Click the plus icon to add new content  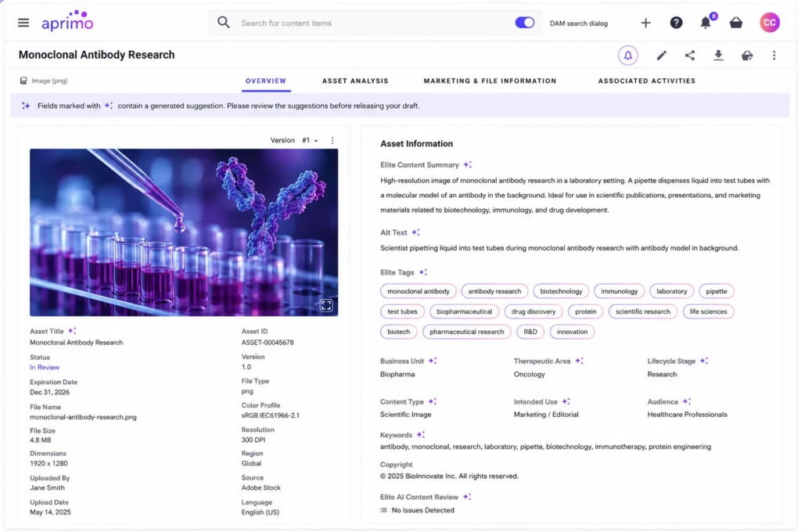pyautogui.click(x=645, y=23)
